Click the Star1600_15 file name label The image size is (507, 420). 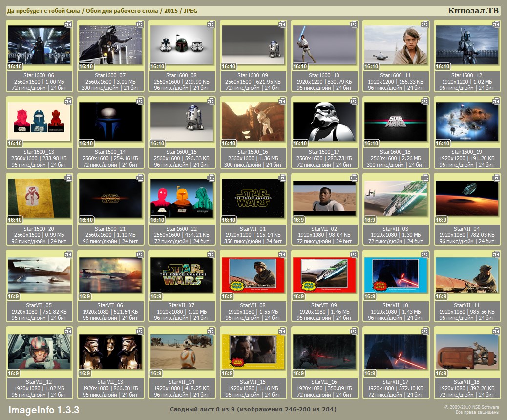[181, 152]
